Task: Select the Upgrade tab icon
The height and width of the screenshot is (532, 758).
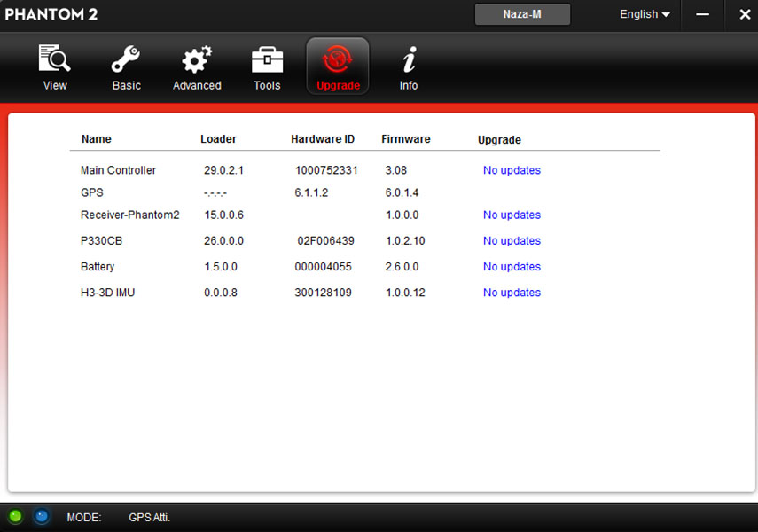Action: pos(338,66)
